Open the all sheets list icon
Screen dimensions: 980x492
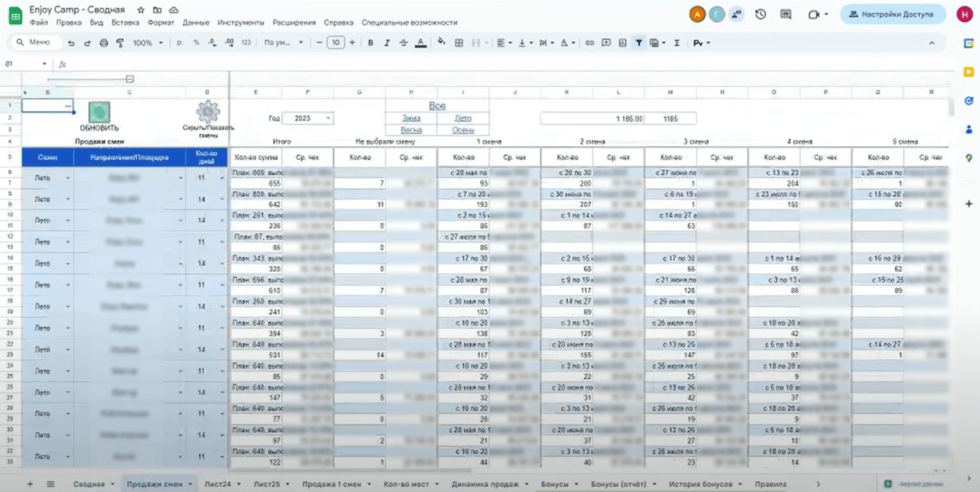coord(50,484)
